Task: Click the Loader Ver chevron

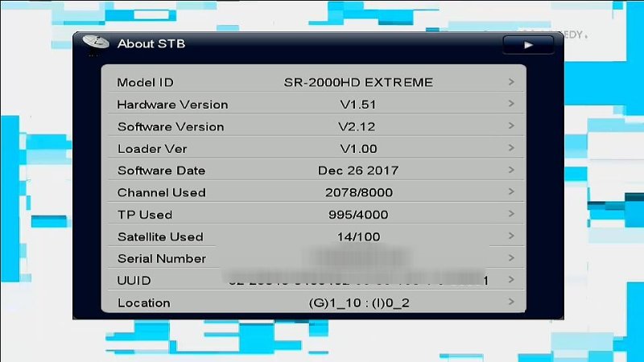Action: coord(511,148)
